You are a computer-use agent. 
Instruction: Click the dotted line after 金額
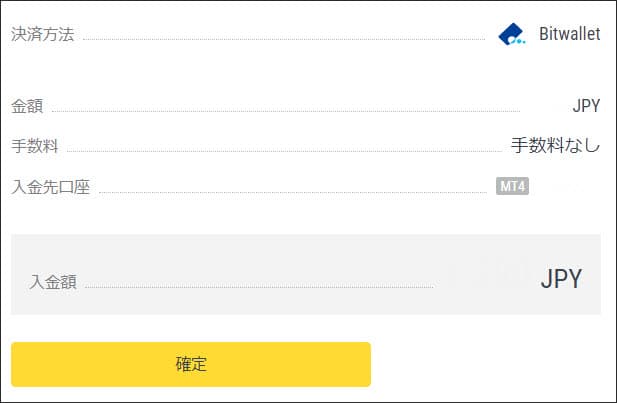pos(285,112)
